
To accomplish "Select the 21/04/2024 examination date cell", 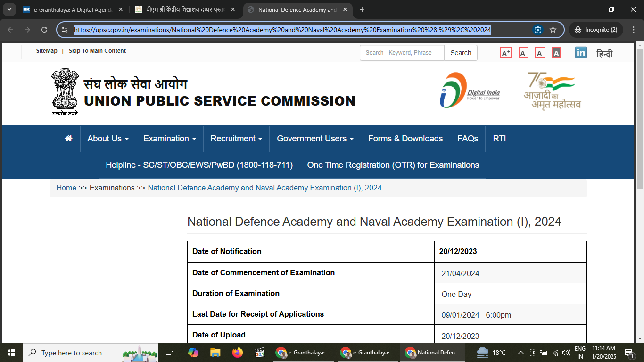I will pyautogui.click(x=511, y=273).
